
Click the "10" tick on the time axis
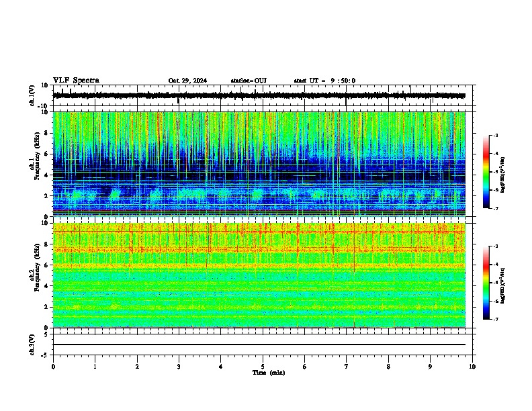(x=472, y=367)
